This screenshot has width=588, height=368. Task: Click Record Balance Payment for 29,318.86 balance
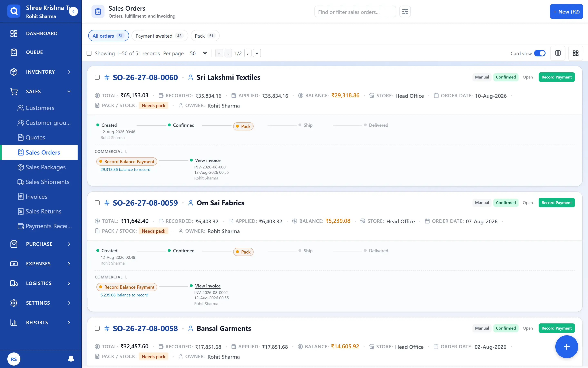[127, 162]
